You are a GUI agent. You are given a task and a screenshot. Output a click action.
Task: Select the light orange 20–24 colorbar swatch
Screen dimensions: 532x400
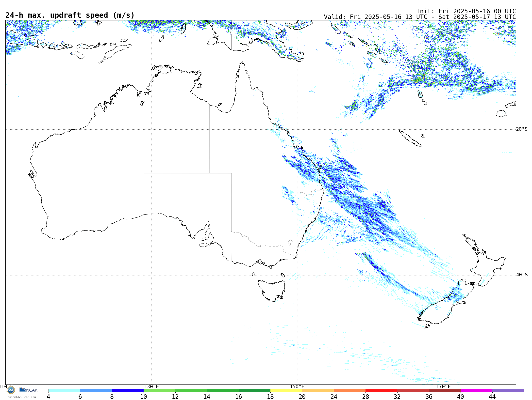click(x=318, y=391)
